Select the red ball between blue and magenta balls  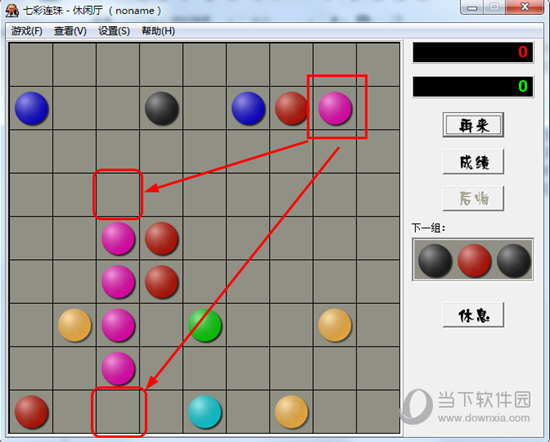point(291,108)
